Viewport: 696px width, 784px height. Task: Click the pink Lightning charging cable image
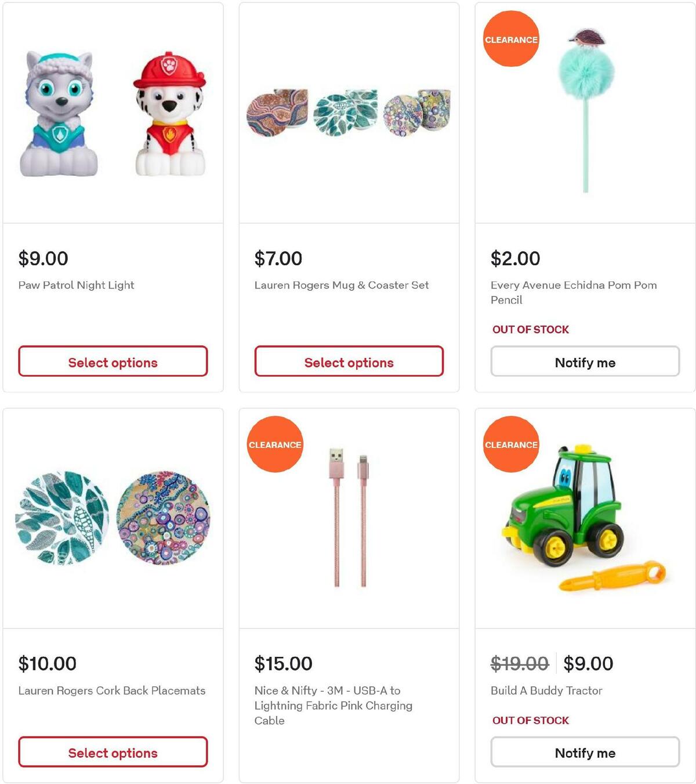pos(349,516)
